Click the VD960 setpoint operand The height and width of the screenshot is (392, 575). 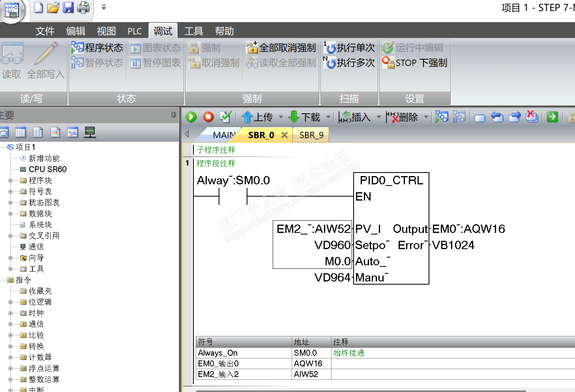click(x=333, y=245)
